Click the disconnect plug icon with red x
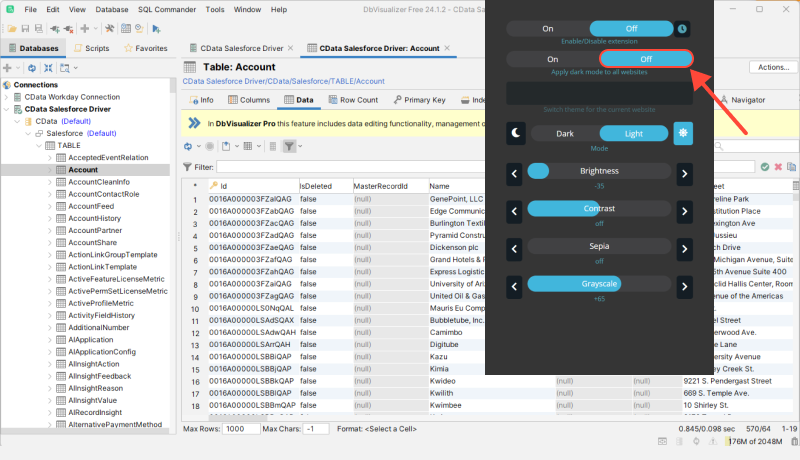800x460 pixels. point(68,29)
